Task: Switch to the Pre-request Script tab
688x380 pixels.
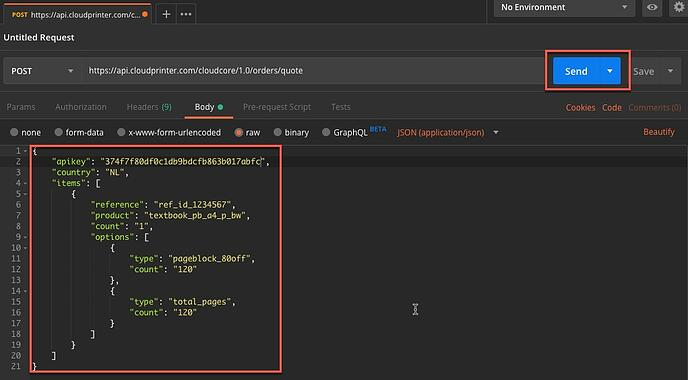Action: pos(277,107)
